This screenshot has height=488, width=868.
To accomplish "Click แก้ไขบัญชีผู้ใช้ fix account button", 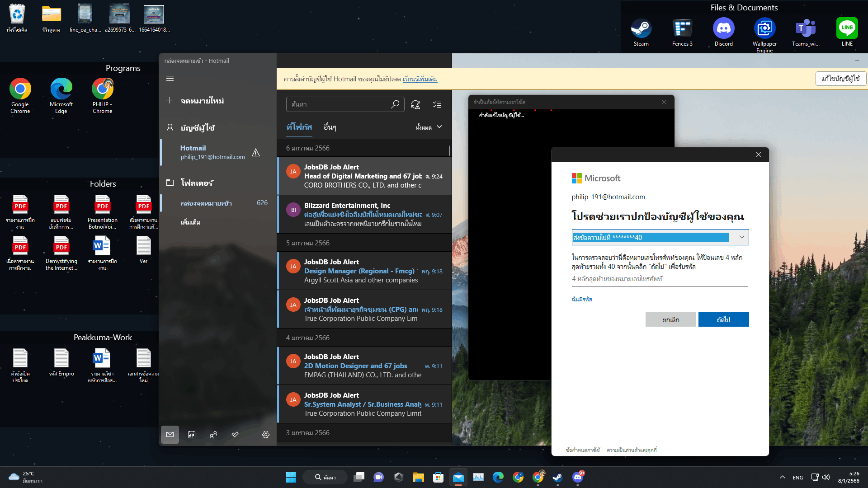I will click(840, 79).
